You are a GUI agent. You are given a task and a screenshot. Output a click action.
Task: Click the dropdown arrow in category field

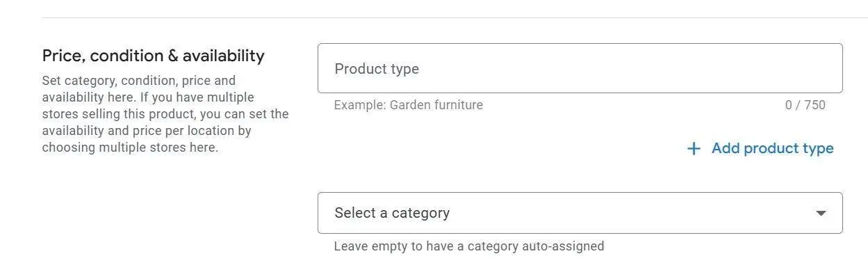point(821,213)
